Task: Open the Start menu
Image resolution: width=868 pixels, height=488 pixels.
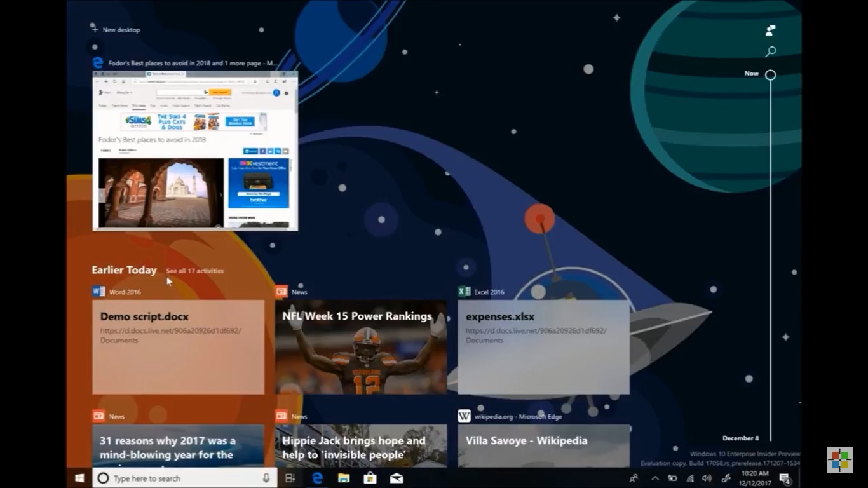Action: tap(78, 478)
